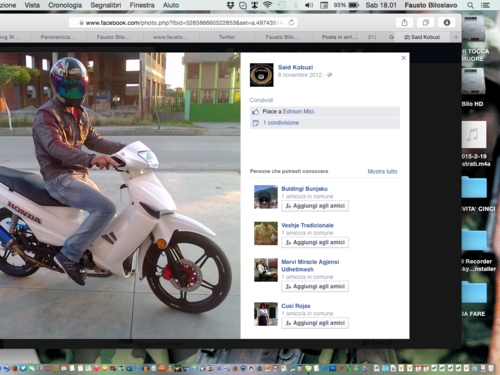Switch to the Twitter tab
Viewport: 500px width, 375px height.
click(x=227, y=37)
